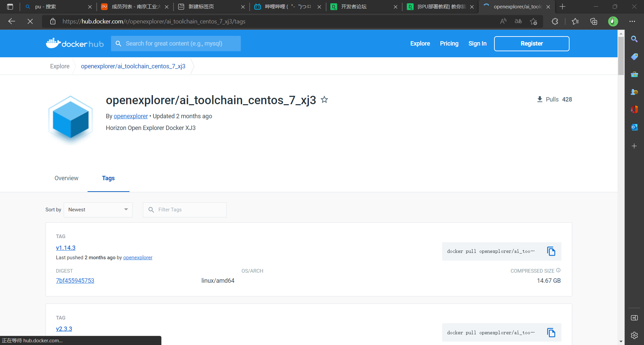Screen dimensions: 644x345
Task: Open the 7bf455945753 digest link
Action: pyautogui.click(x=75, y=281)
